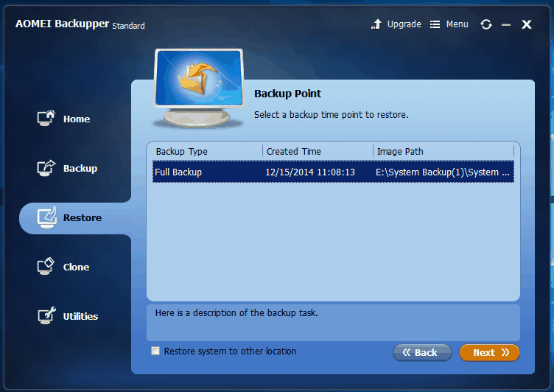This screenshot has width=554, height=392.
Task: Select the Restore sidebar tab
Action: pyautogui.click(x=75, y=218)
